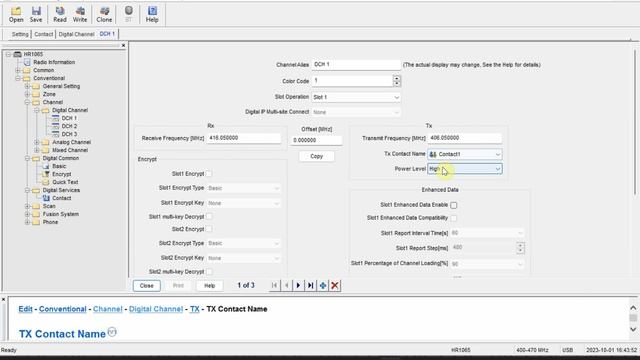Screen dimensions: 640x360
Task: Click Color Code stepper arrows
Action: tap(396, 81)
